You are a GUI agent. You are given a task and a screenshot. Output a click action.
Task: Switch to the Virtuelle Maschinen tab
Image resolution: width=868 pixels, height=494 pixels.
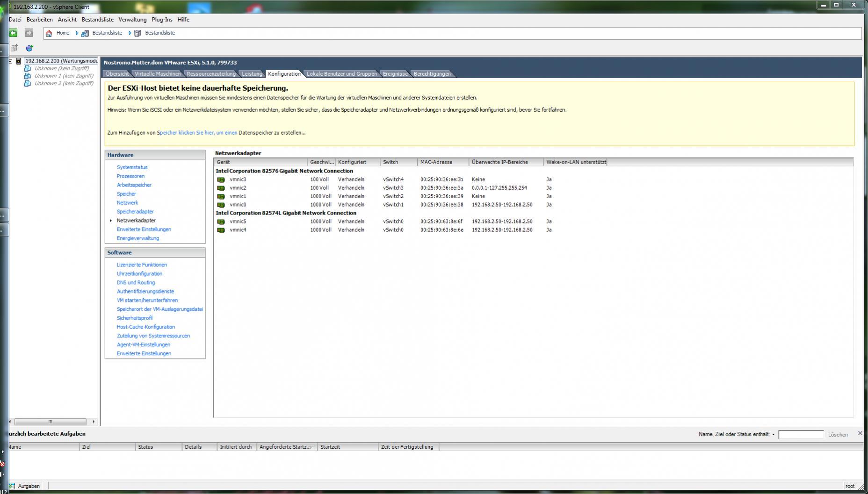tap(158, 74)
